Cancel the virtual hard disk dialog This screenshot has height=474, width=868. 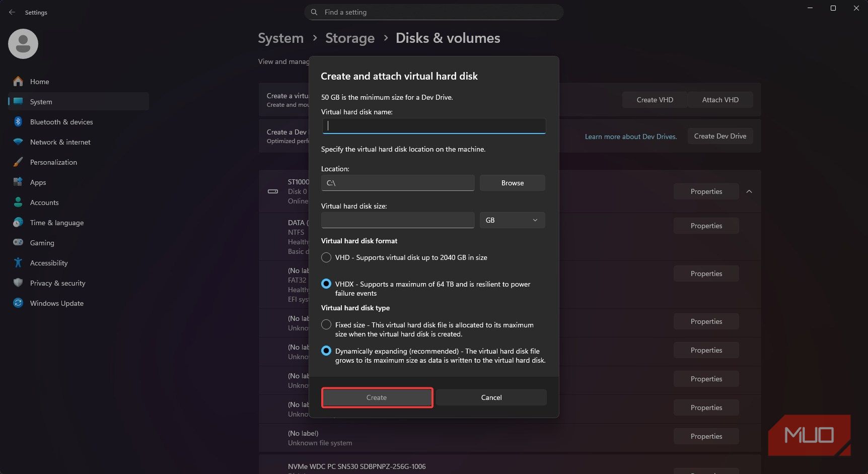pos(491,397)
